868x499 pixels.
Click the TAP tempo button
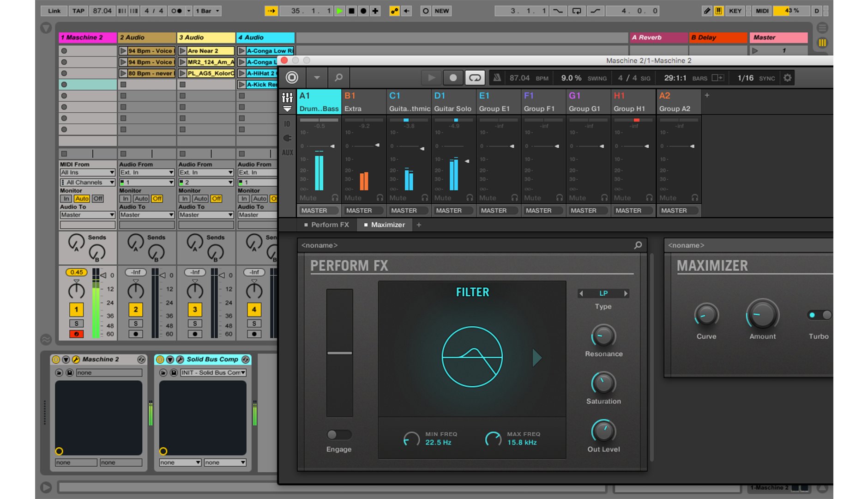(x=78, y=11)
